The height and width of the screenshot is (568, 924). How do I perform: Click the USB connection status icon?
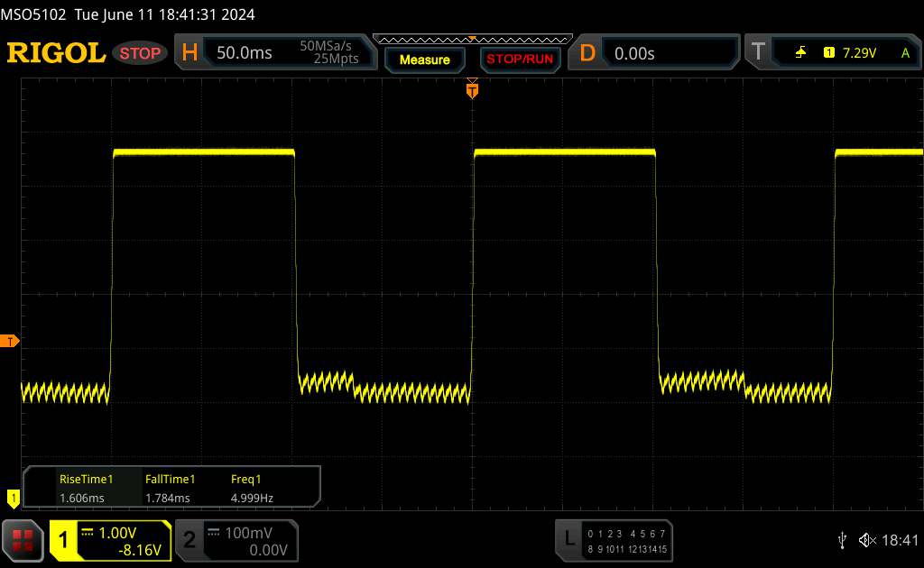pyautogui.click(x=843, y=540)
